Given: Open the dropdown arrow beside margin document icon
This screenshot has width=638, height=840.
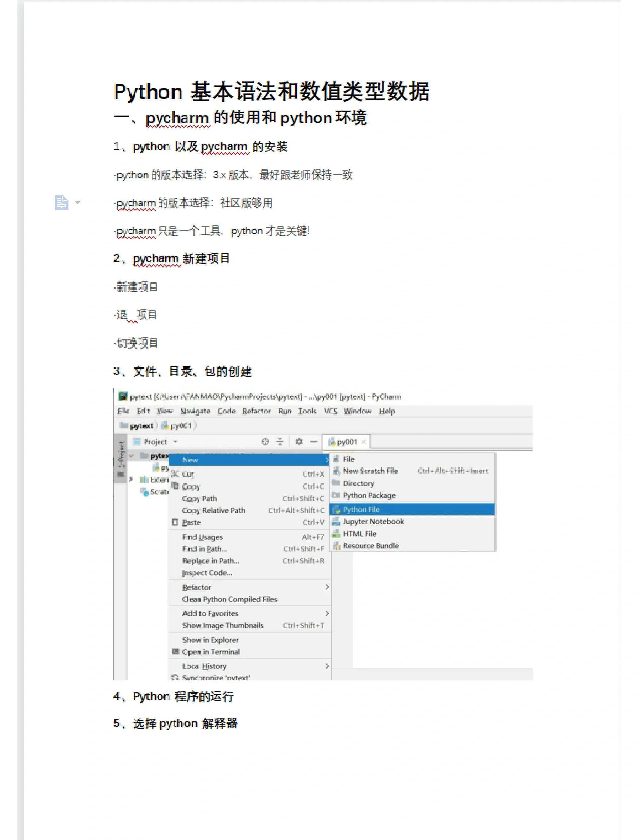Looking at the screenshot, I should point(78,203).
